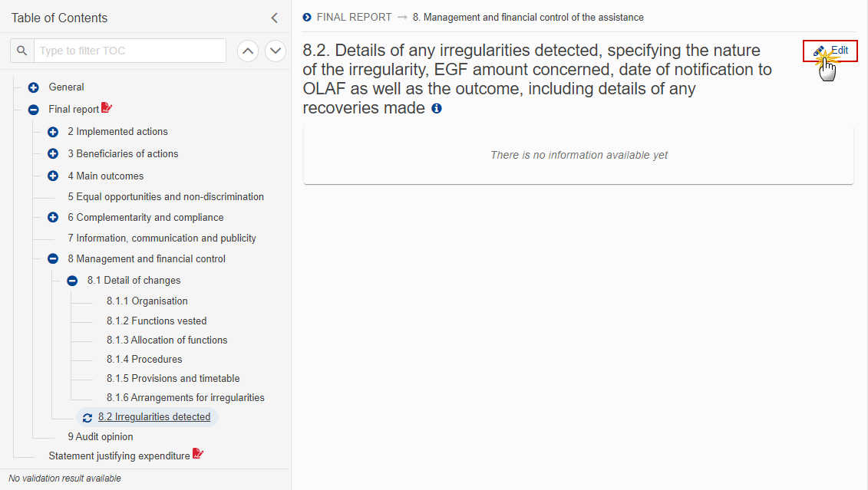The image size is (868, 490).
Task: Click the Edit button
Action: point(830,51)
